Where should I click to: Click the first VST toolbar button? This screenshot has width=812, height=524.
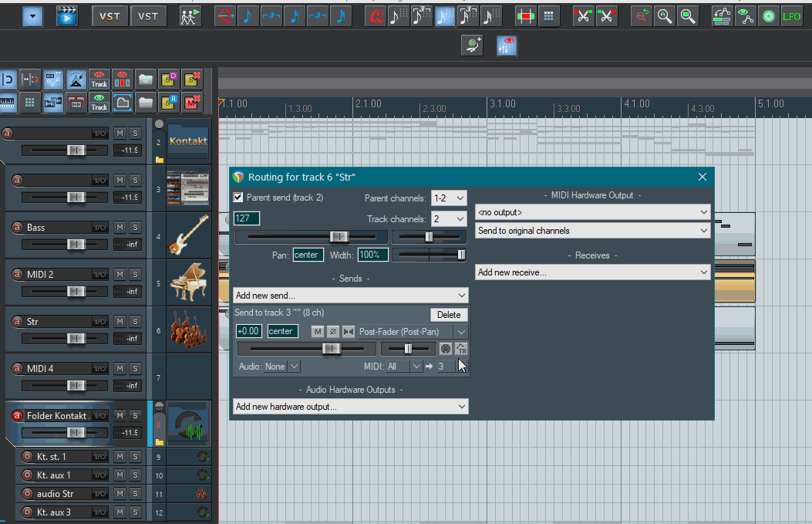tap(110, 15)
